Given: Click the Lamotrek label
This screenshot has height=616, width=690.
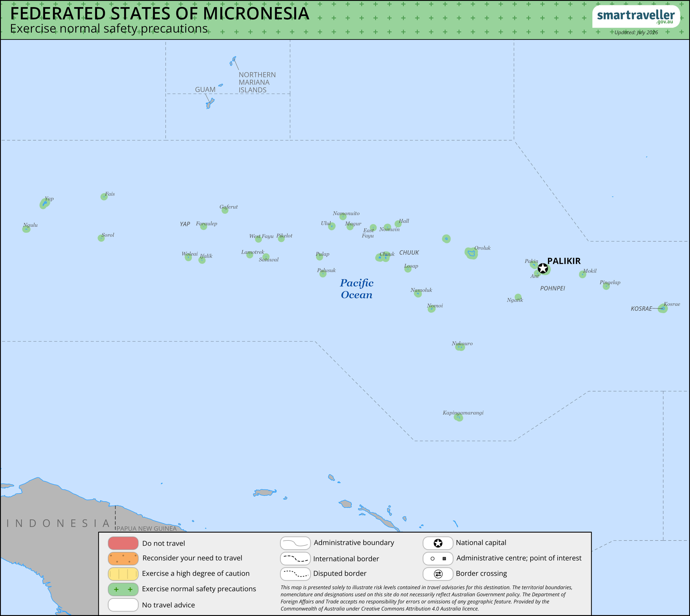Looking at the screenshot, I should [253, 252].
